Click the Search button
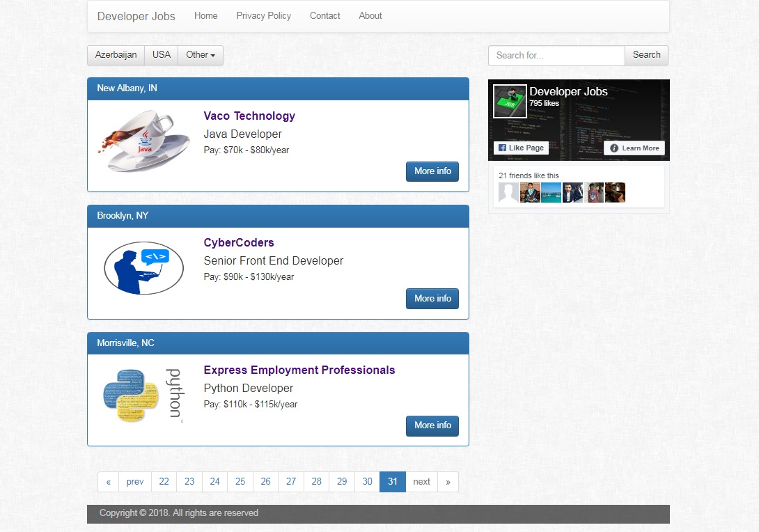This screenshot has width=759, height=532. point(646,55)
